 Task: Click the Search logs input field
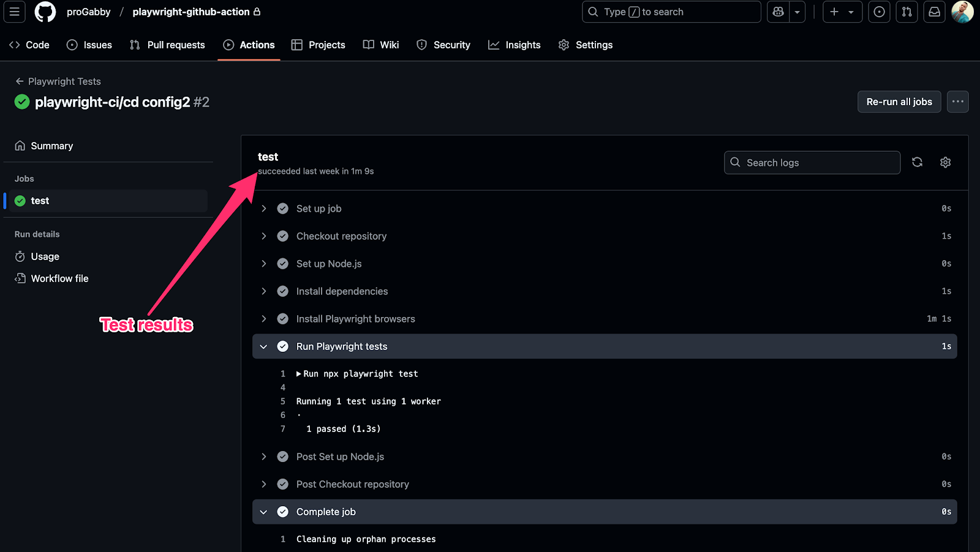pyautogui.click(x=812, y=163)
